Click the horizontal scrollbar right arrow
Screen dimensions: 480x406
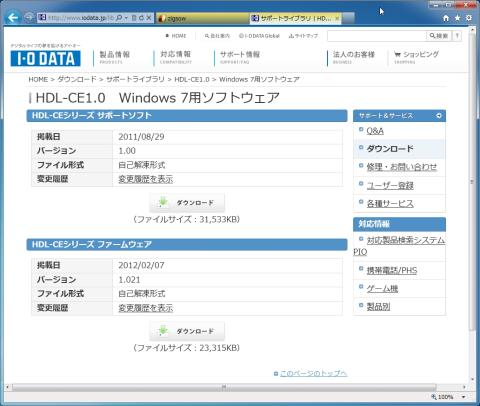click(464, 387)
